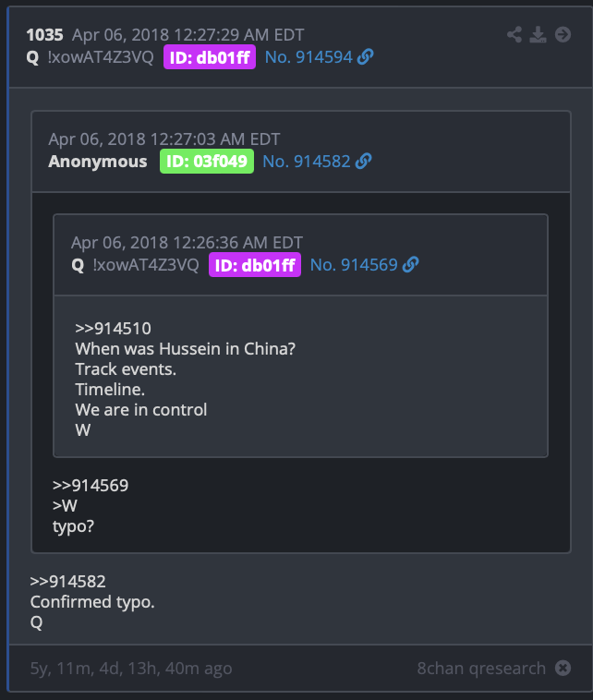Image resolution: width=593 pixels, height=700 pixels.
Task: Click the Anonymous poster name
Action: [98, 162]
